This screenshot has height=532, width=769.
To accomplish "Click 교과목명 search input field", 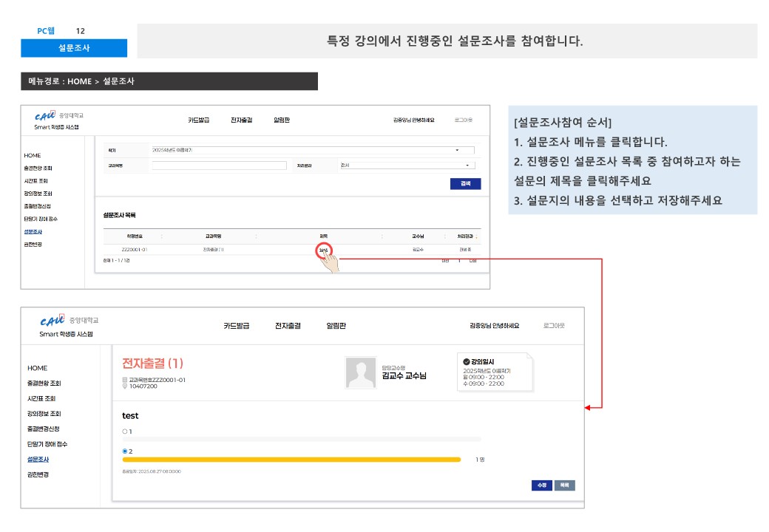I will (x=219, y=166).
